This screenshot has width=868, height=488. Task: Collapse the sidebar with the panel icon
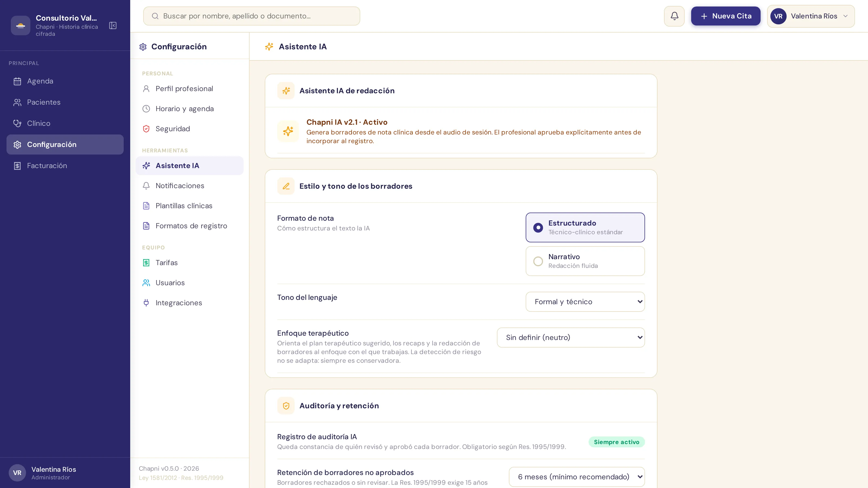pos(113,25)
